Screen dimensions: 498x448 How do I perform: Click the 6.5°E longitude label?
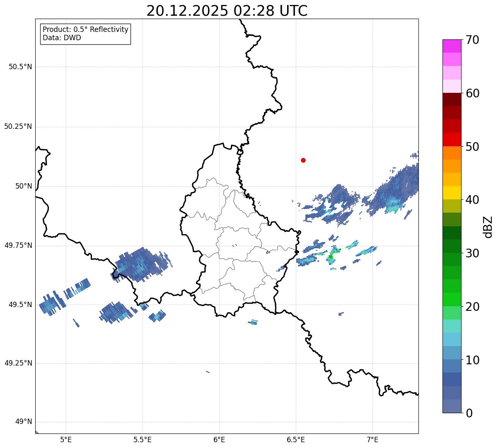pos(296,439)
